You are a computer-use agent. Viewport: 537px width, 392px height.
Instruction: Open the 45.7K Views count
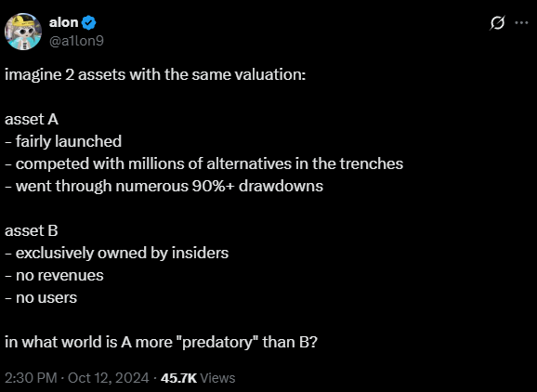198,378
